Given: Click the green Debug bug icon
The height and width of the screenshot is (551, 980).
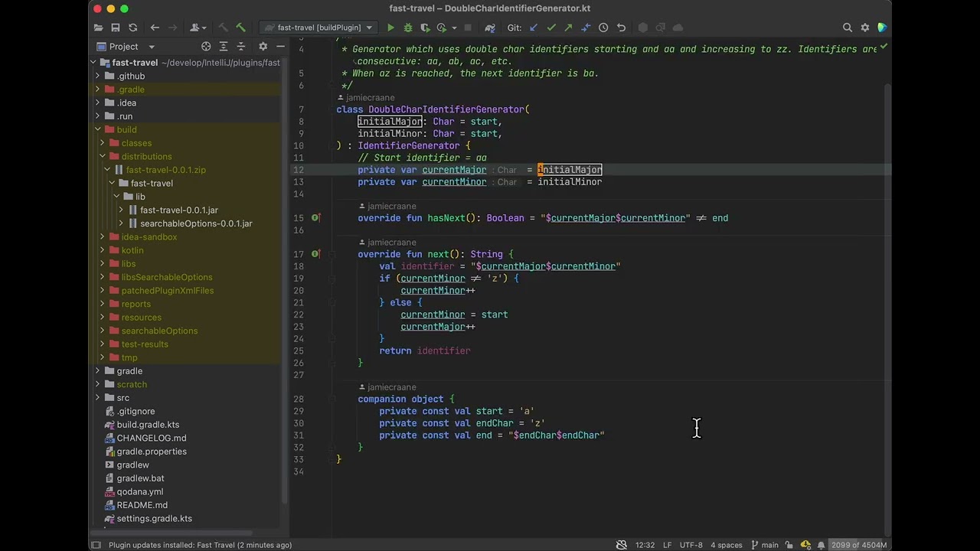Looking at the screenshot, I should (407, 28).
